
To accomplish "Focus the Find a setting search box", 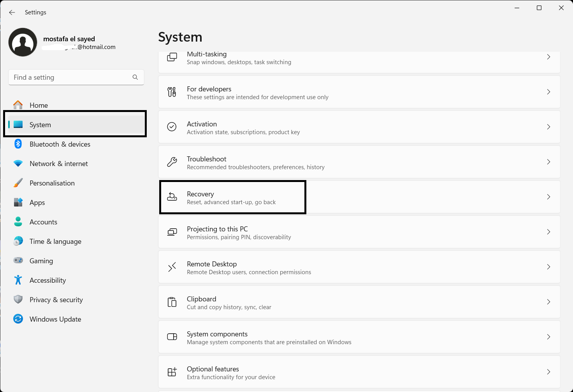I will point(70,77).
